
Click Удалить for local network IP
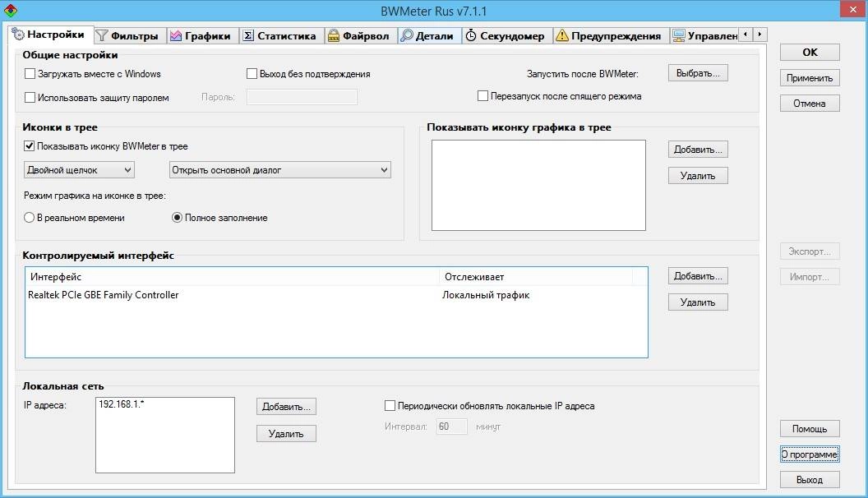286,433
